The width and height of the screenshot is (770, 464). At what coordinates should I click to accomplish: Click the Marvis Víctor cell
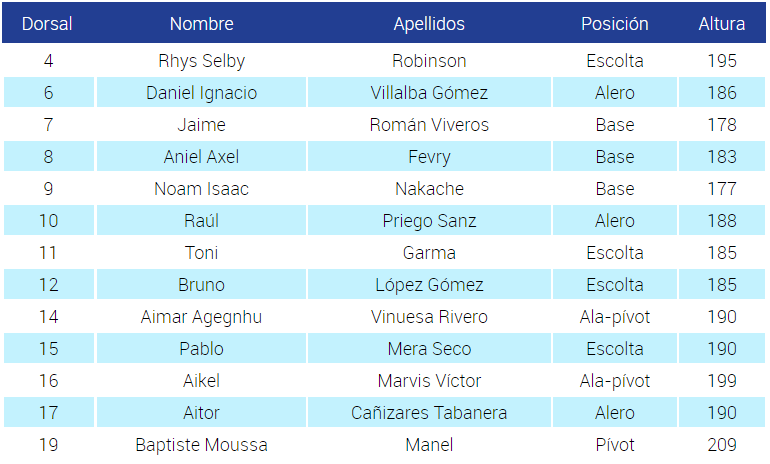pyautogui.click(x=429, y=381)
